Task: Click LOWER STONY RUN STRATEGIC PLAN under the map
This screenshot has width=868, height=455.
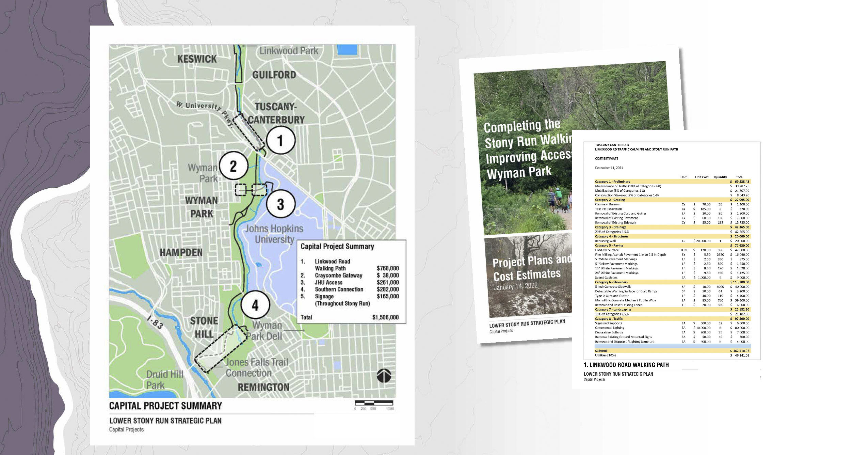Action: [x=165, y=421]
